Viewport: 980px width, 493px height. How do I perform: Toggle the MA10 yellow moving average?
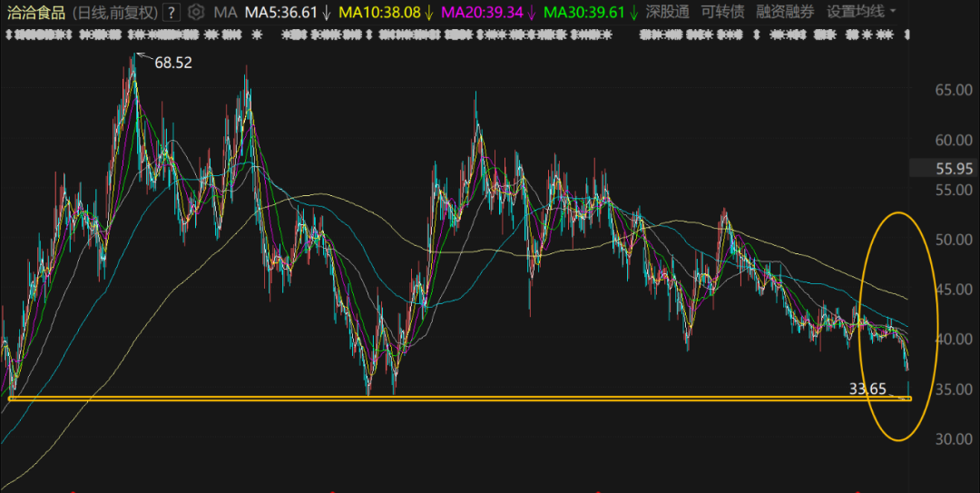[x=379, y=13]
